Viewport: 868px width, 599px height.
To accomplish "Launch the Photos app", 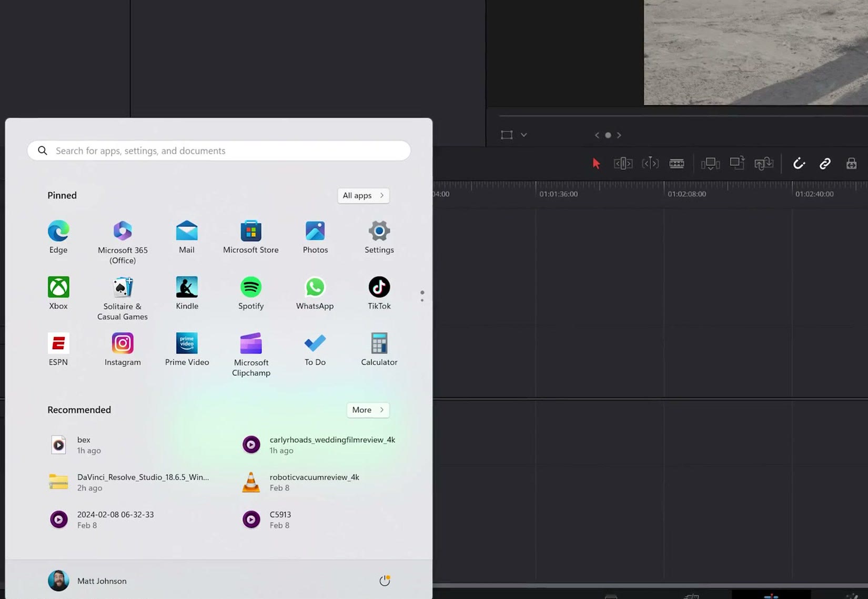I will point(315,237).
